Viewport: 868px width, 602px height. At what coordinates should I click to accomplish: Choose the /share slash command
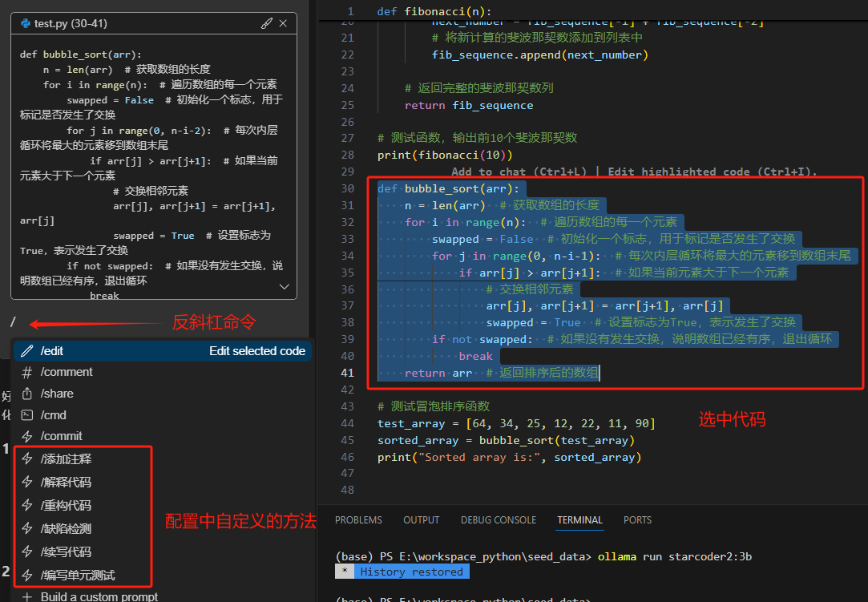pos(164,394)
